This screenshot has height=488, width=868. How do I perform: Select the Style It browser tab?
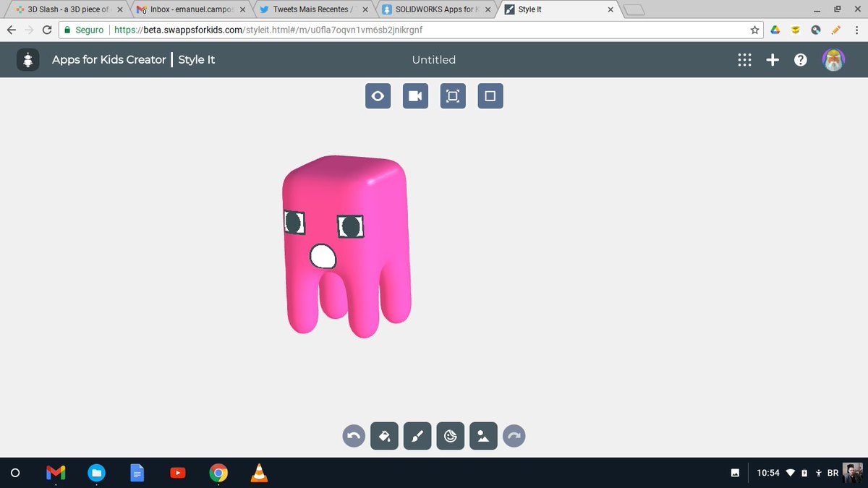point(559,10)
